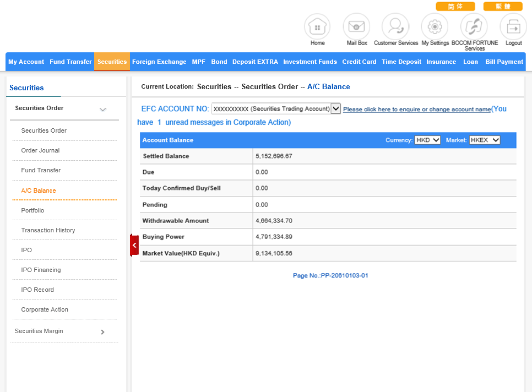Image resolution: width=532 pixels, height=392 pixels.
Task: Open My Settings gear icon
Action: tap(435, 26)
